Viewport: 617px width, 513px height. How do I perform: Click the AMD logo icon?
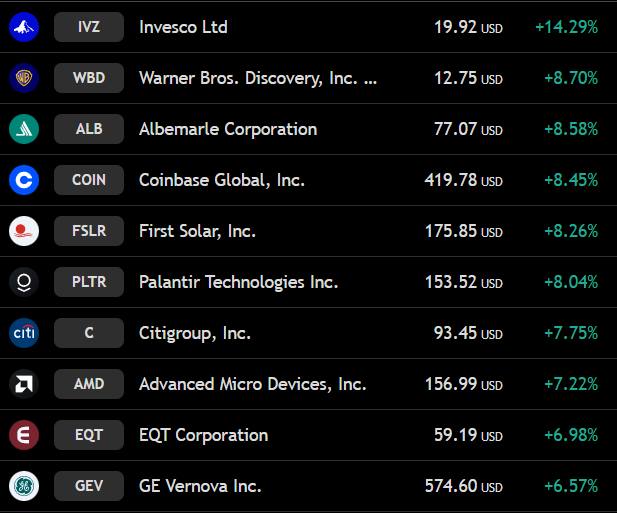(x=24, y=384)
